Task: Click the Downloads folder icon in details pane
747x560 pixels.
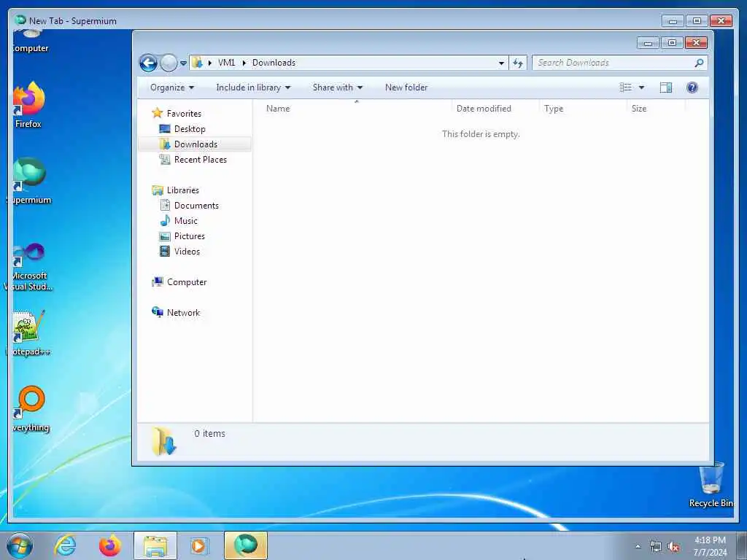Action: tap(163, 441)
